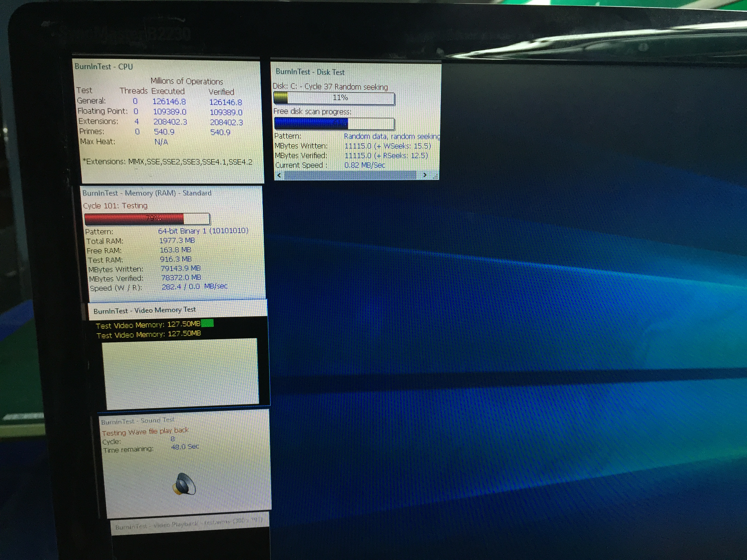Click the pattern value "64-bit Binary 1 (10101010)"
The height and width of the screenshot is (560, 747).
pos(203,231)
